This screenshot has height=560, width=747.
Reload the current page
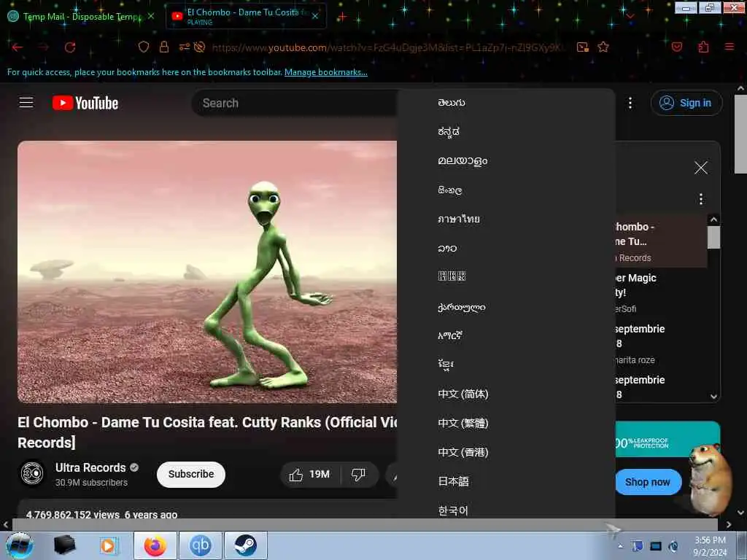pyautogui.click(x=70, y=47)
